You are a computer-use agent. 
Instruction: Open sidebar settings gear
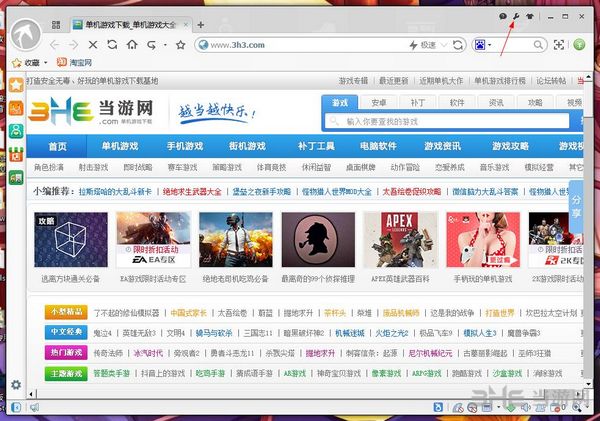tap(16, 385)
